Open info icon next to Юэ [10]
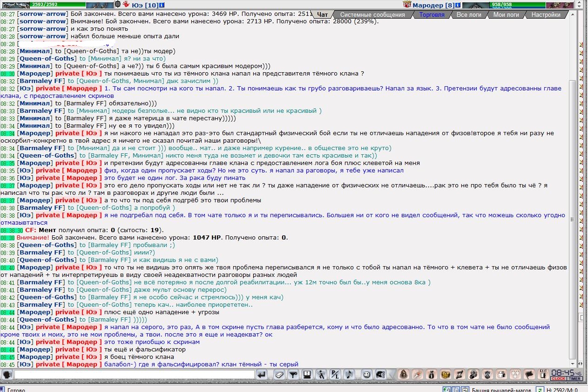Screen dimensions: 588x392 click(x=162, y=5)
